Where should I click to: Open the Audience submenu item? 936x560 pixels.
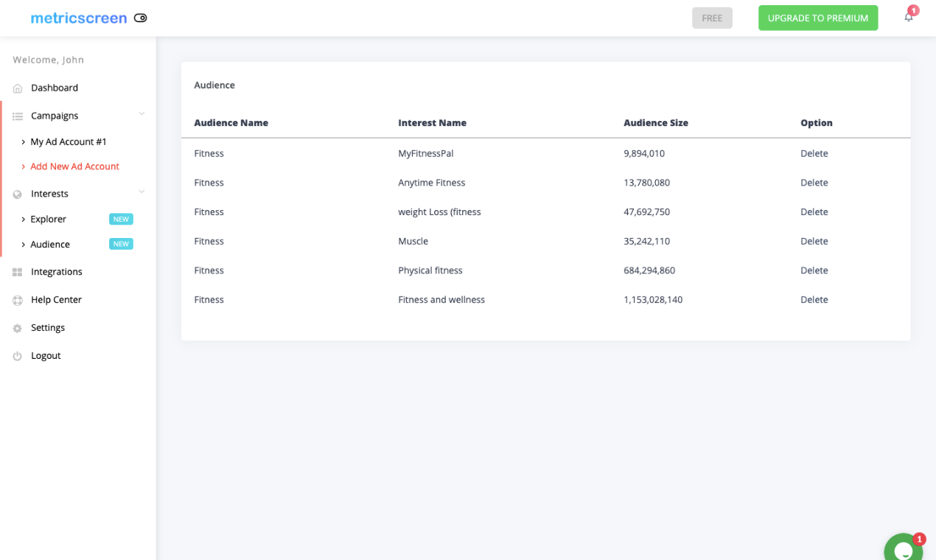(50, 244)
